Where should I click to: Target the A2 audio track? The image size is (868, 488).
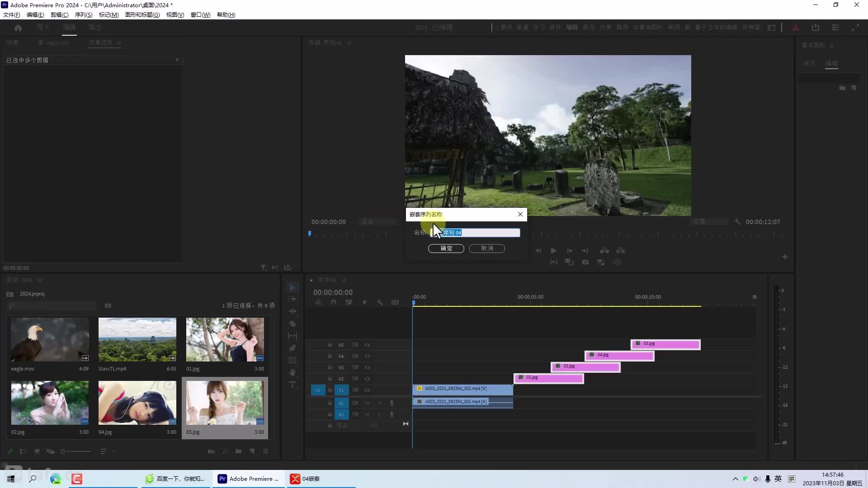pyautogui.click(x=341, y=414)
